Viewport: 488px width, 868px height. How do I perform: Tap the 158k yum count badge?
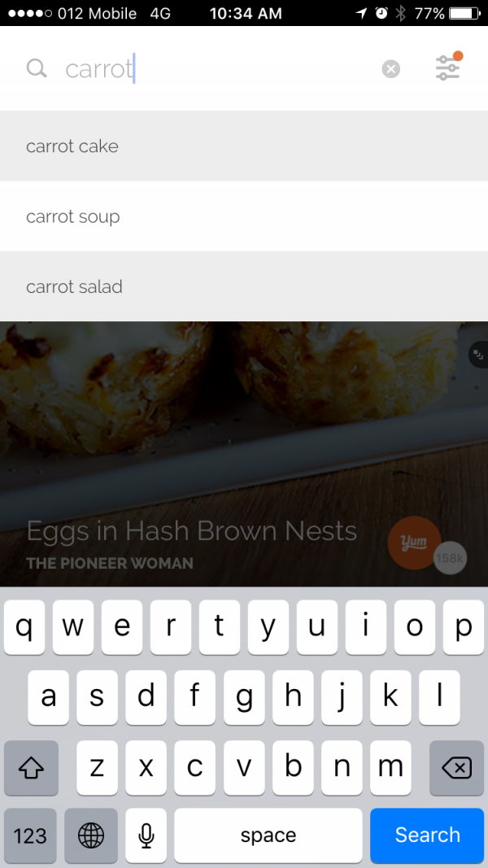(450, 557)
